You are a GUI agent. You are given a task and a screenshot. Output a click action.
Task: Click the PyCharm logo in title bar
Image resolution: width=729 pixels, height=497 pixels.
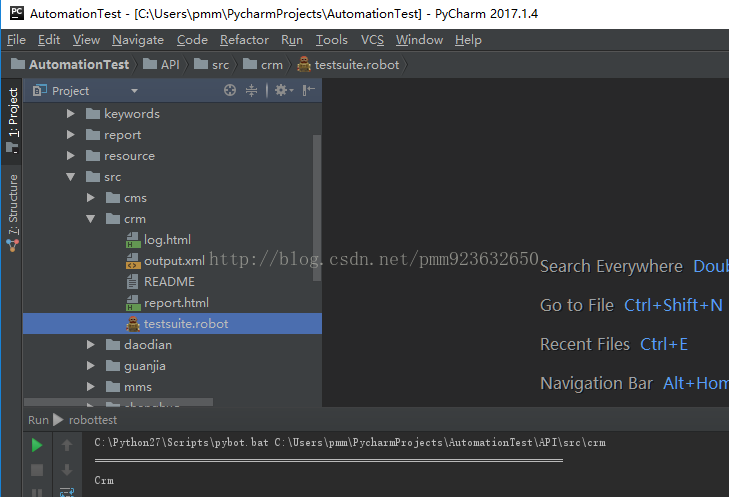coord(17,13)
